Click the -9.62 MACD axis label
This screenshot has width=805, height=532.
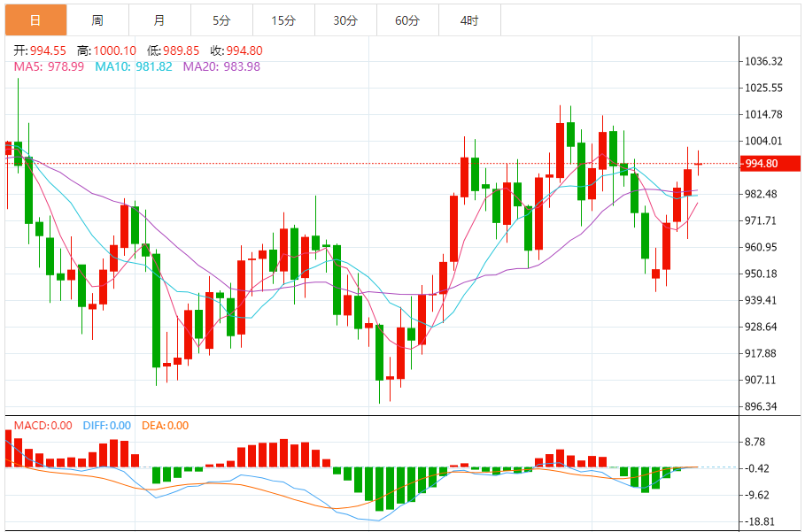tap(757, 495)
